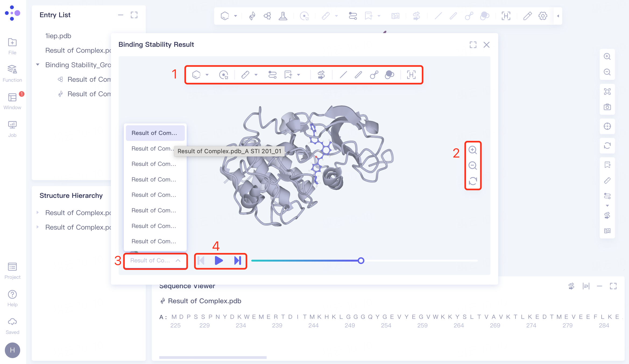Open the representation dropdown beside the hexagon icon
The image size is (629, 364).
(x=207, y=75)
